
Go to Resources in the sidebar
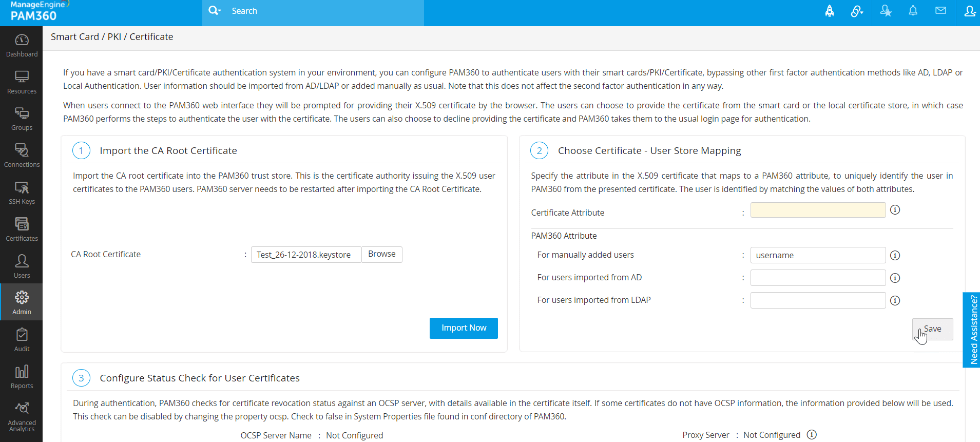coord(22,82)
